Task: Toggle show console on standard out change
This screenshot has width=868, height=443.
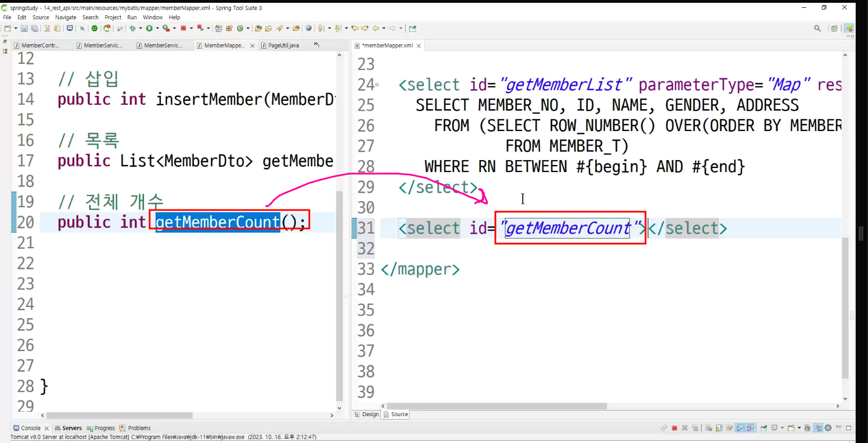Action: [x=740, y=428]
